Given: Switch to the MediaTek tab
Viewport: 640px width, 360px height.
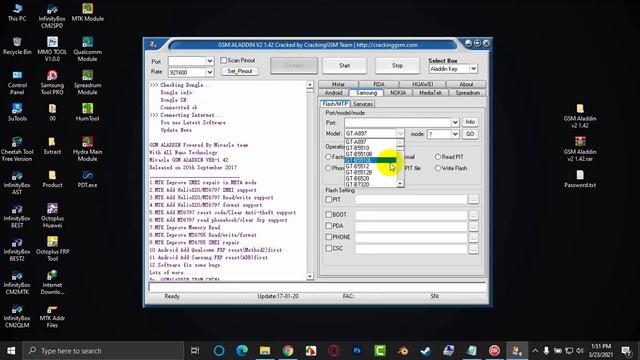Looking at the screenshot, I should tap(431, 93).
